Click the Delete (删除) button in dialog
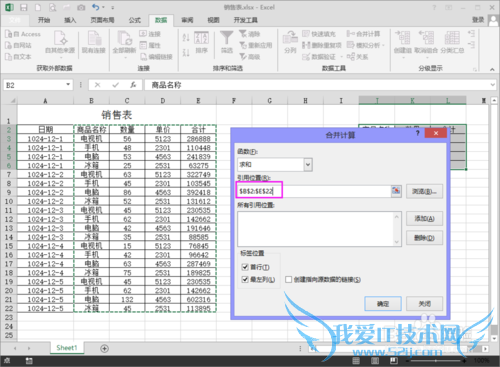This screenshot has width=500, height=367. [424, 238]
